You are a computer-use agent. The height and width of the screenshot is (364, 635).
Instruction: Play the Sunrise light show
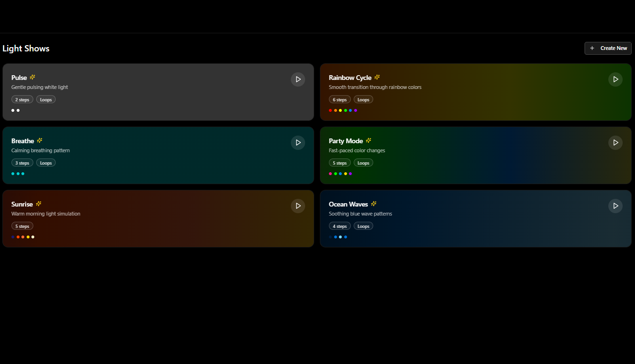298,206
